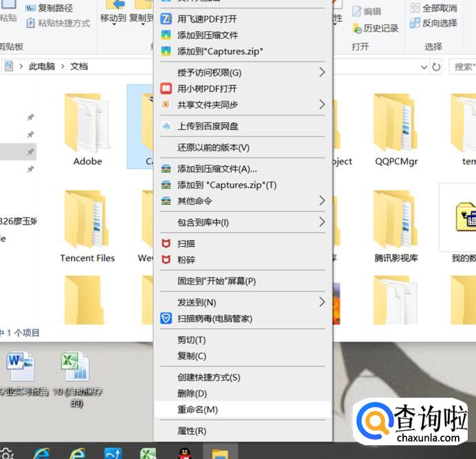Select 复制(C) from context menu
This screenshot has width=476, height=459.
point(243,356)
